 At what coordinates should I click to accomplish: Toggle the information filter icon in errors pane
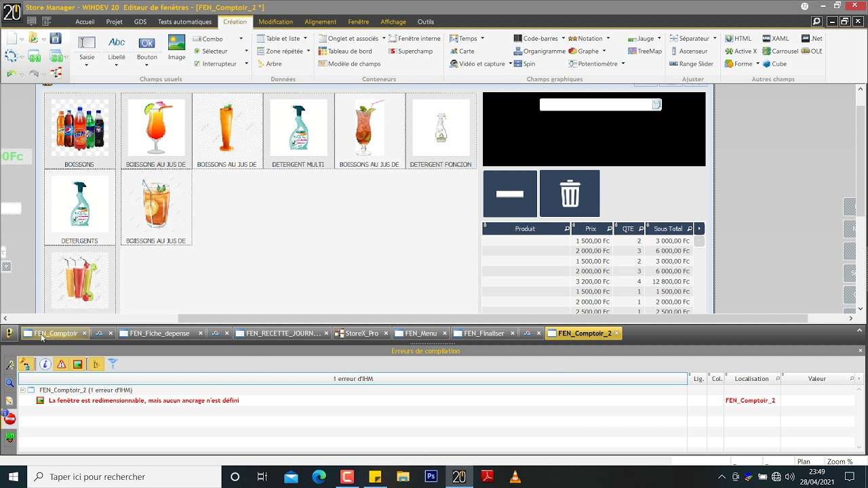click(45, 364)
